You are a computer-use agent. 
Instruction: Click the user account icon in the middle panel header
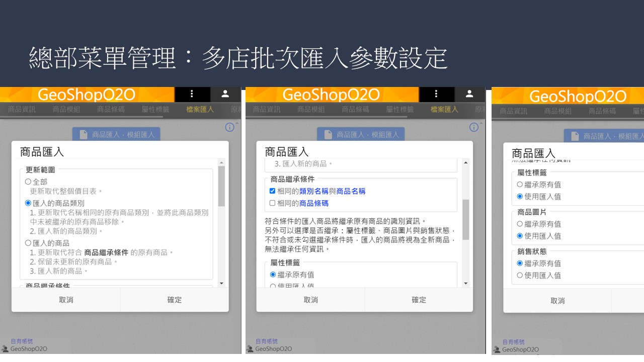(x=469, y=94)
